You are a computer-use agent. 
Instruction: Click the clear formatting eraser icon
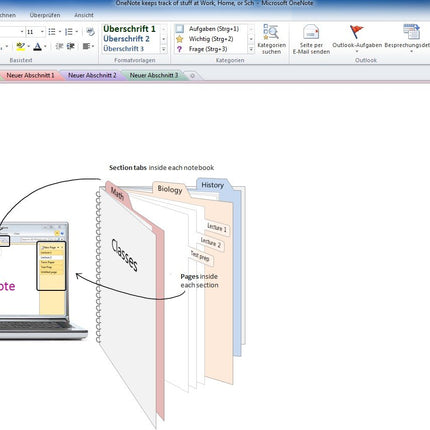click(90, 32)
